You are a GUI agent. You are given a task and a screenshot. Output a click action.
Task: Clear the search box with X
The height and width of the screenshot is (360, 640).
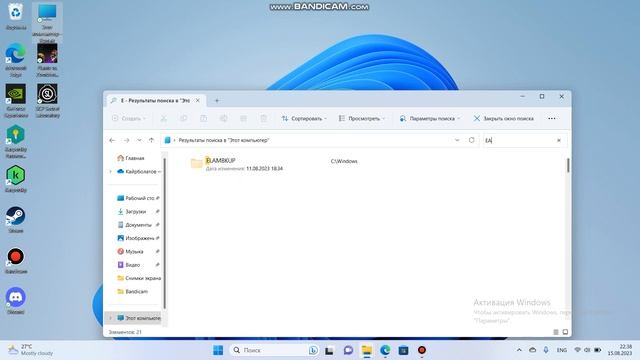point(559,140)
